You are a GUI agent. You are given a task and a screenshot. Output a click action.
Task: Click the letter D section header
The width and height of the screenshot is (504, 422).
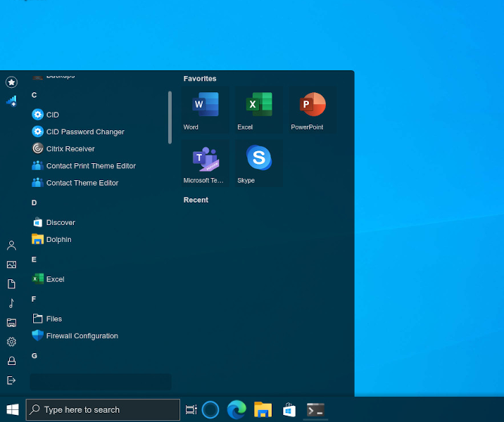pos(34,203)
